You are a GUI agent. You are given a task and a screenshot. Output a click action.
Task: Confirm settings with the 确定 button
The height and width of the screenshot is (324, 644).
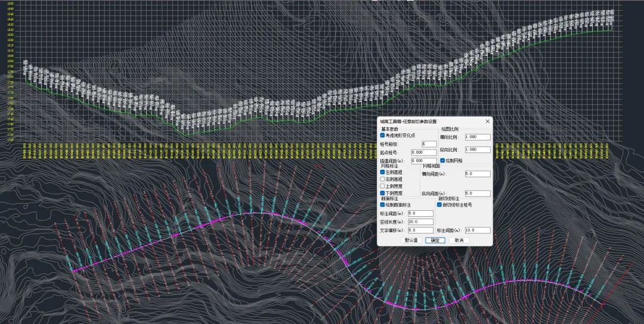click(x=435, y=241)
